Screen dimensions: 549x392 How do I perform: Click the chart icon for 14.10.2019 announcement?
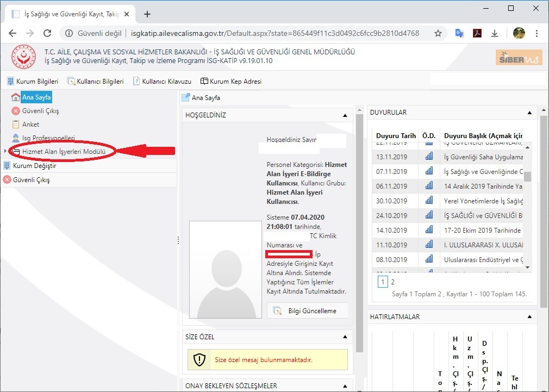pyautogui.click(x=429, y=230)
